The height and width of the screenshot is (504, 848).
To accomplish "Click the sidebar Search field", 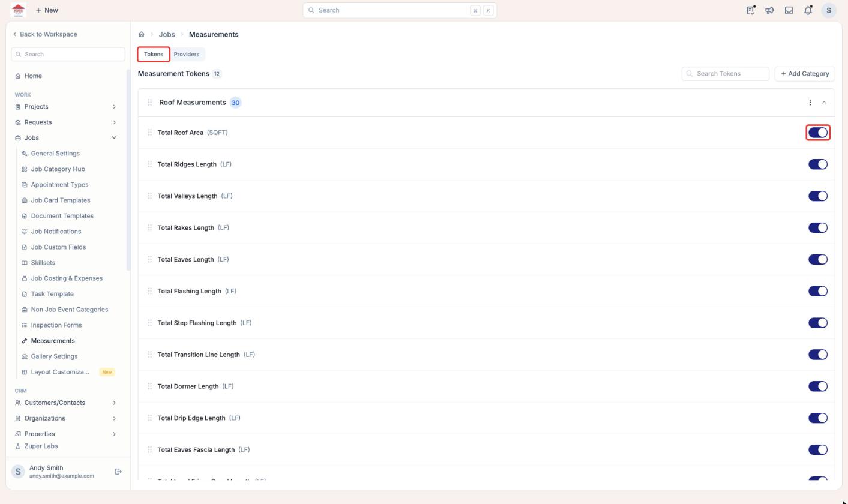I will click(68, 55).
